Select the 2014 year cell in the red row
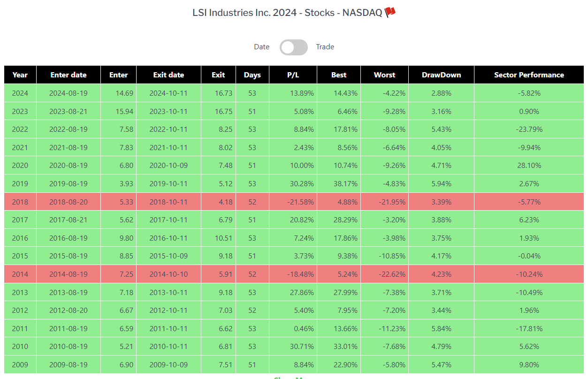 pos(20,274)
